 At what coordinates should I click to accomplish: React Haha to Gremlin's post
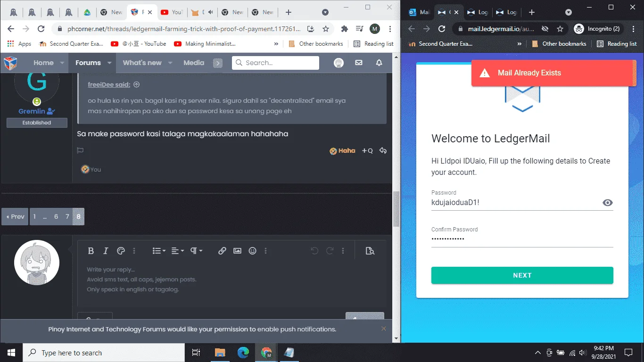click(342, 151)
